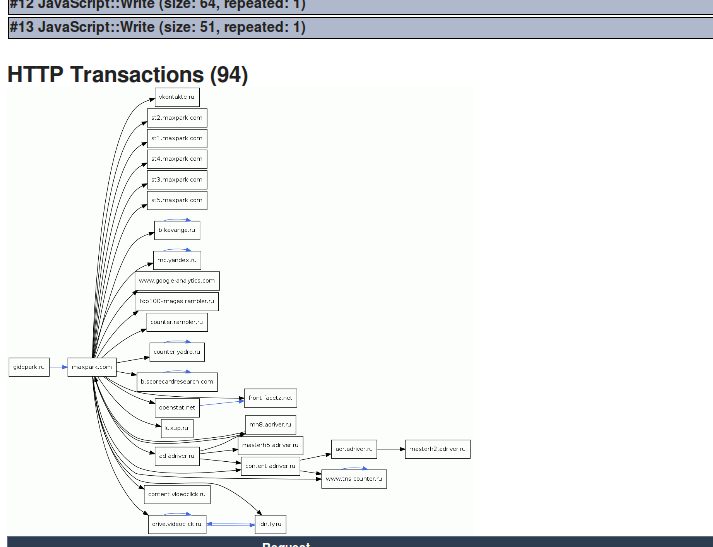Select the st2.maxpark.com graph node
713x547 pixels.
coord(177,118)
